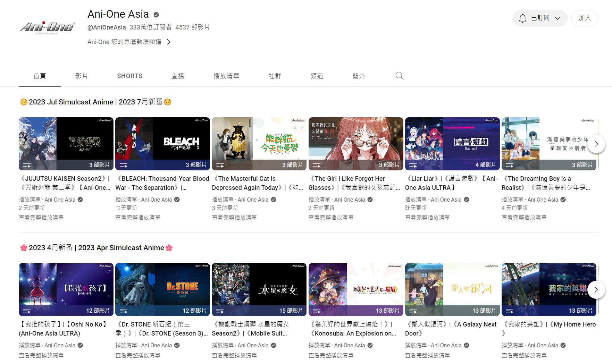The image size is (612, 364).
Task: Click the notification bell icon
Action: click(522, 18)
